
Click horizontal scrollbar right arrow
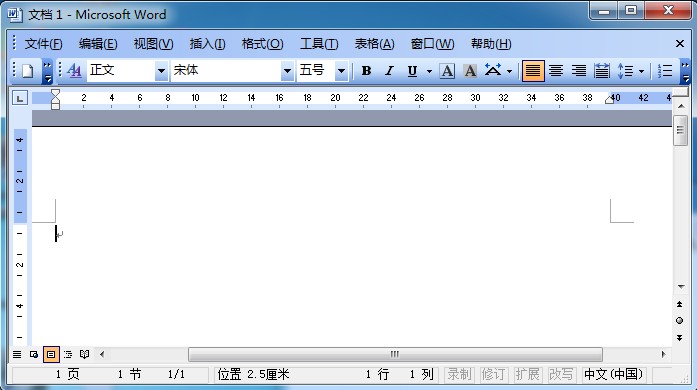[664, 354]
